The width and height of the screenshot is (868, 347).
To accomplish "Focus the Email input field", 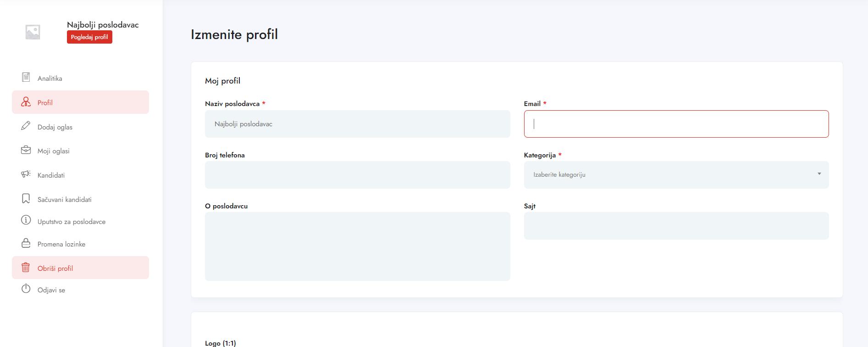I will click(676, 124).
